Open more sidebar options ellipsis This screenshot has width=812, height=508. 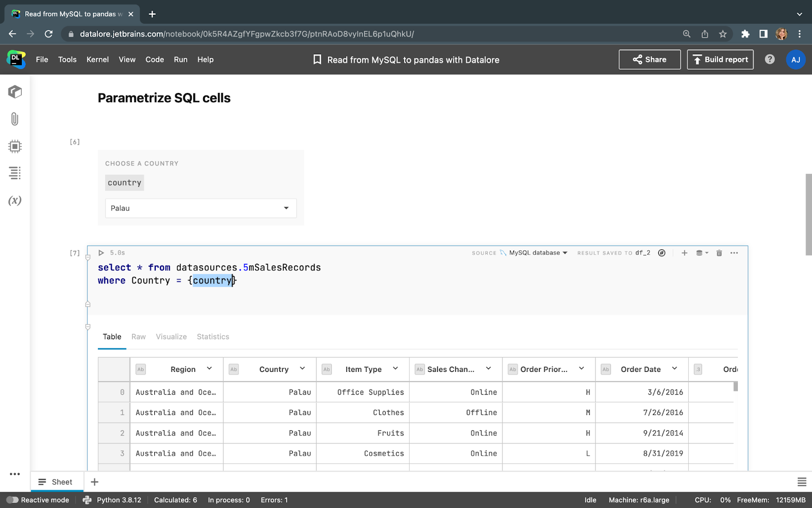pyautogui.click(x=15, y=474)
